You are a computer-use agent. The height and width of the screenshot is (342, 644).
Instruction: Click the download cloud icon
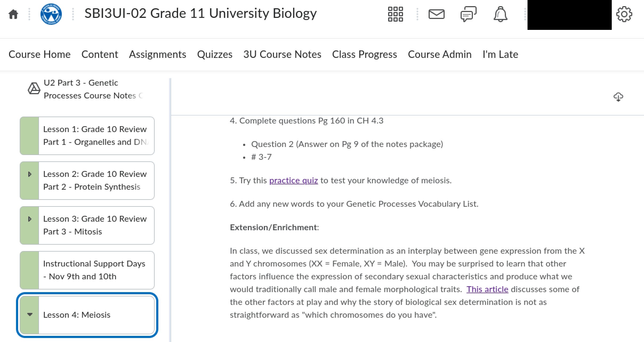click(618, 97)
